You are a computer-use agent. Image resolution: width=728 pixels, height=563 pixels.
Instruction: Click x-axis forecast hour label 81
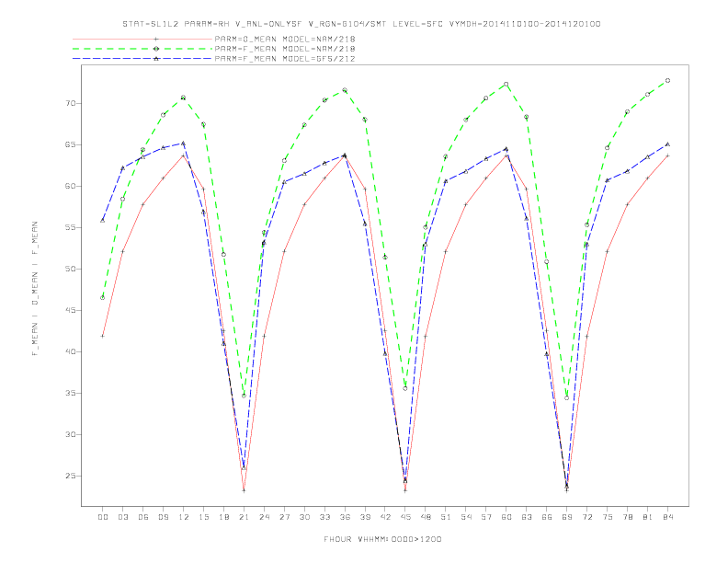point(648,517)
